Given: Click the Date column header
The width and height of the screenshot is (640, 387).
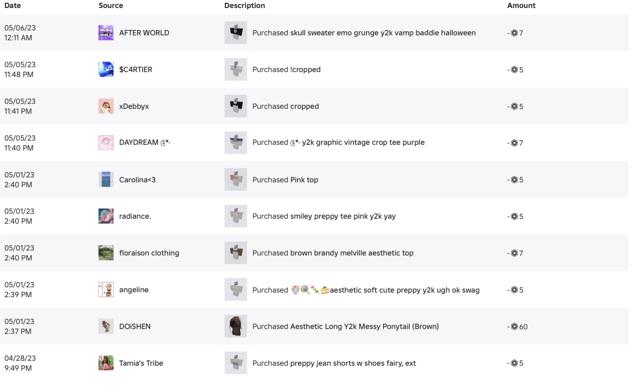Looking at the screenshot, I should coord(13,5).
